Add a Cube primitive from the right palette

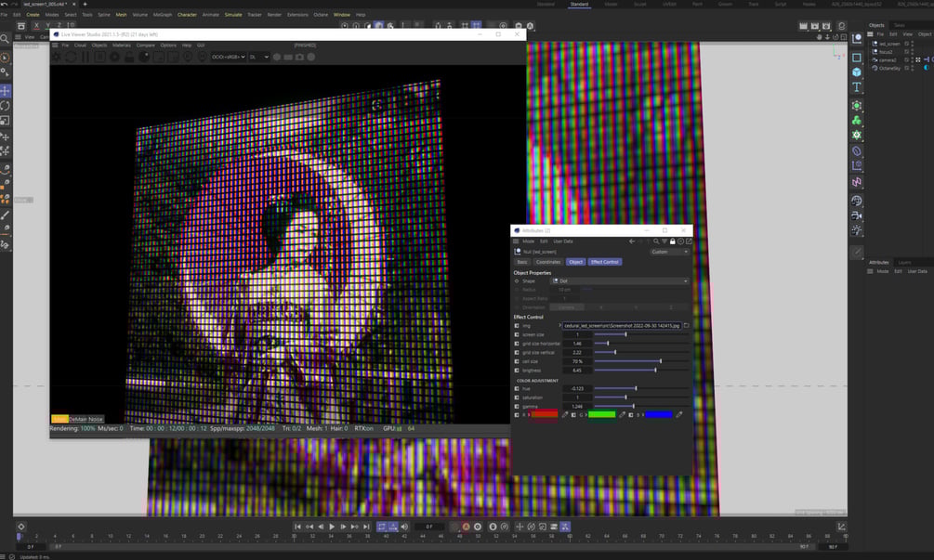click(857, 72)
